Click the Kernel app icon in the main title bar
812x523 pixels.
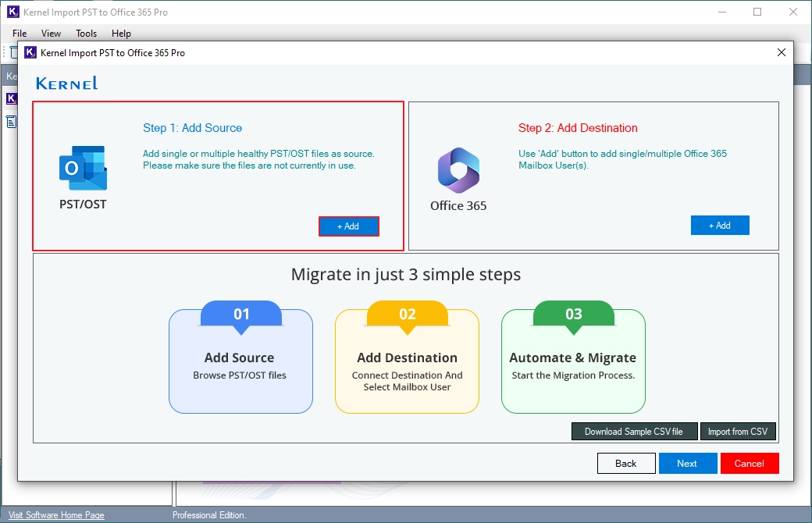13,12
